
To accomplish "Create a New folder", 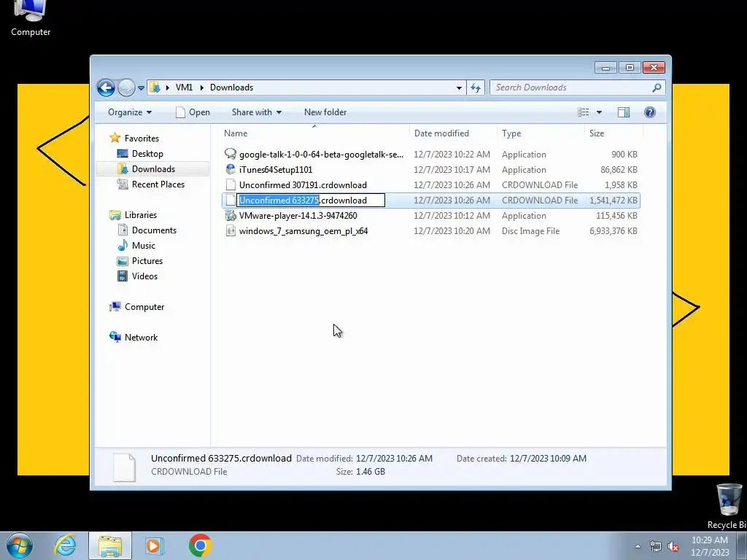I will click(x=325, y=112).
